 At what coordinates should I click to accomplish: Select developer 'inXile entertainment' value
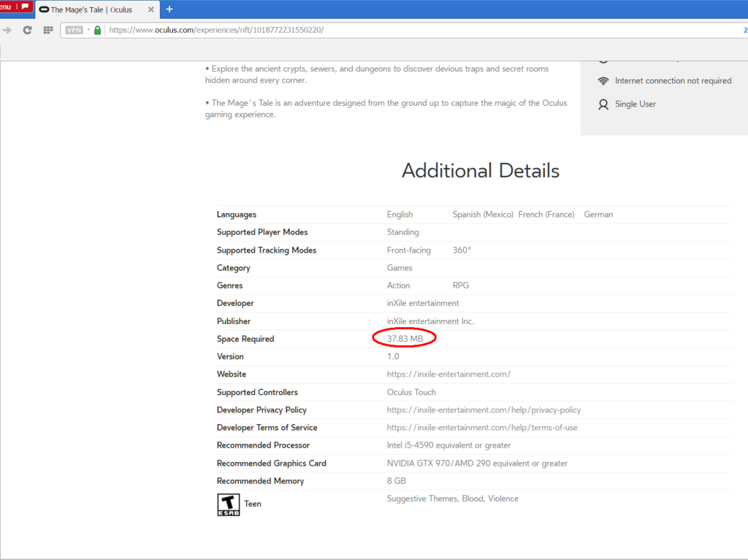423,304
